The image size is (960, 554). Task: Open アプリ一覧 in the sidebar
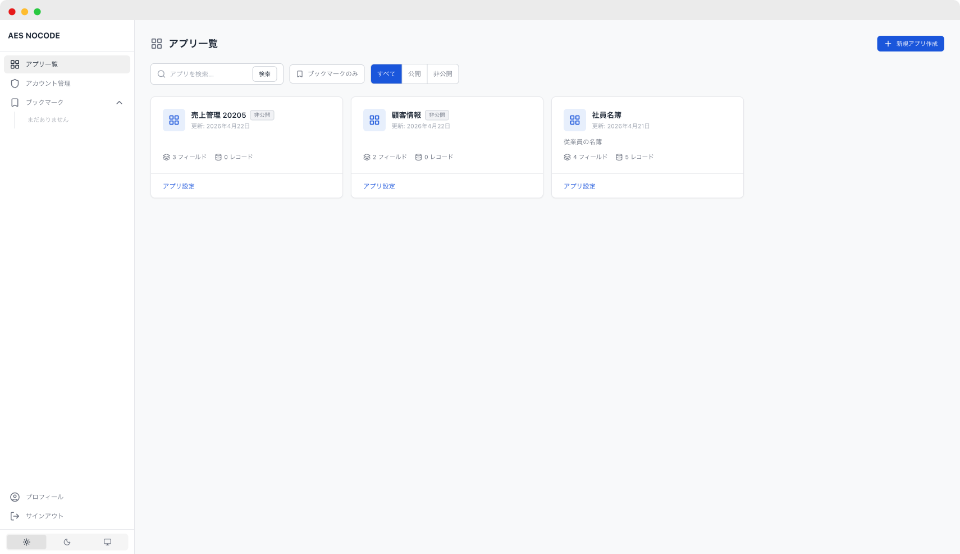[67, 64]
